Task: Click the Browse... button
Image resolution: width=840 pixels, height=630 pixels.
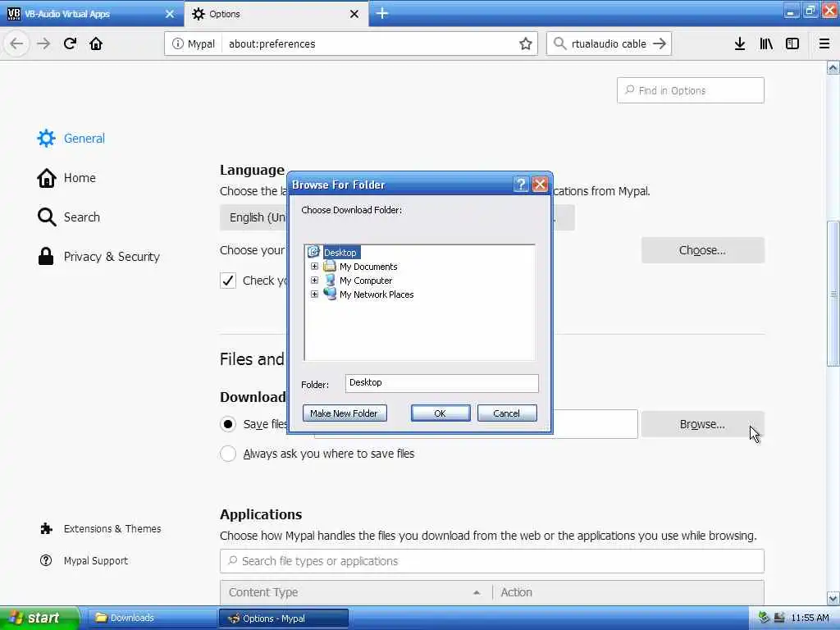Action: click(702, 424)
